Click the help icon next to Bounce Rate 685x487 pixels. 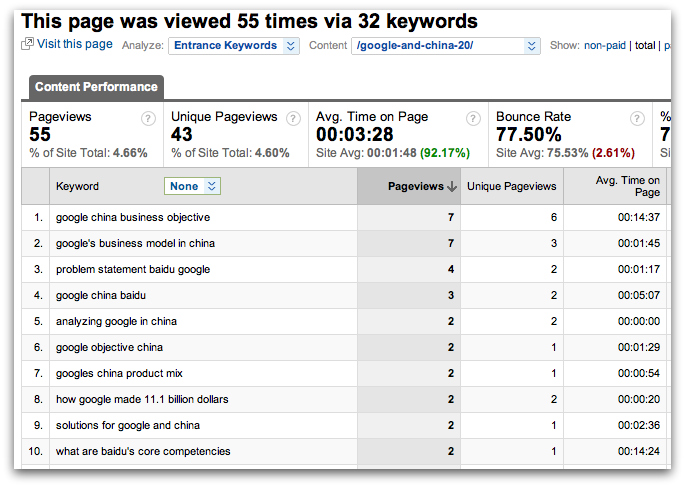coord(637,118)
